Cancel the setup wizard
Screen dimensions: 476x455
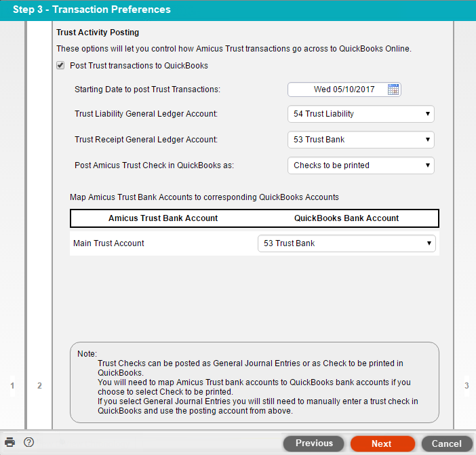[447, 443]
